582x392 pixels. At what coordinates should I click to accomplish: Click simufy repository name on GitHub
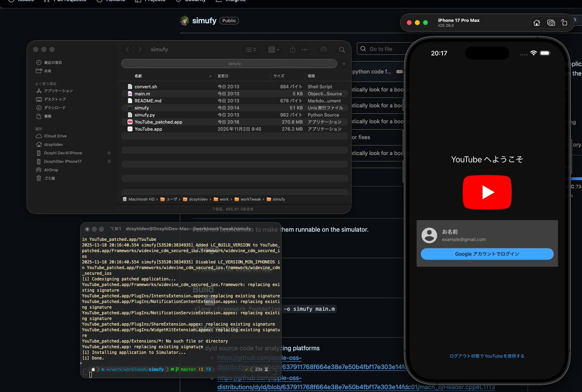tap(204, 21)
